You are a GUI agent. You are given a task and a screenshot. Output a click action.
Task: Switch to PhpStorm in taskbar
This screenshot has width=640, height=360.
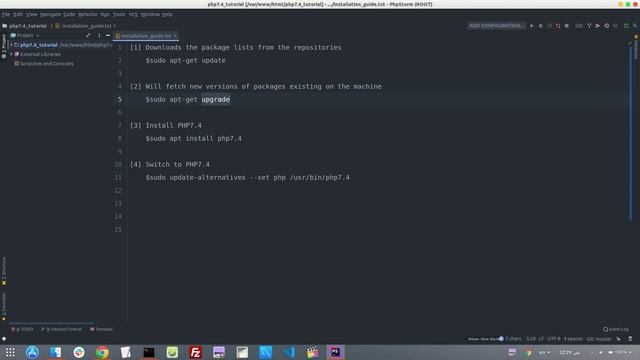coord(336,352)
